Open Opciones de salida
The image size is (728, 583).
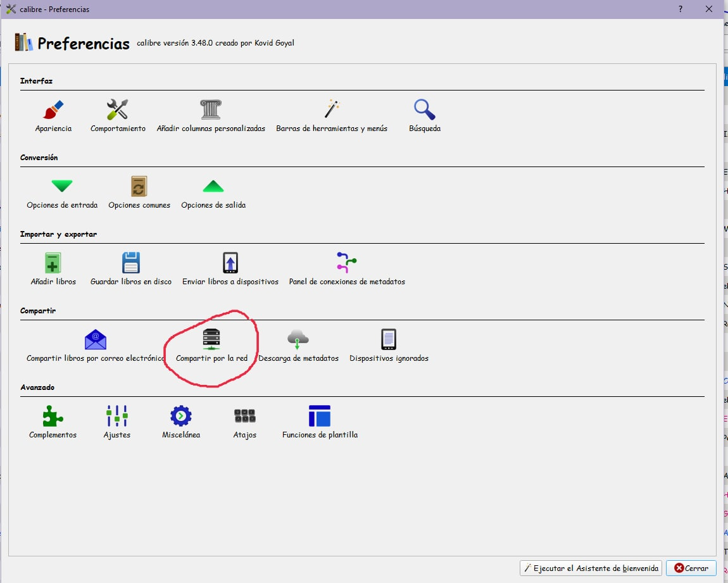click(x=213, y=192)
